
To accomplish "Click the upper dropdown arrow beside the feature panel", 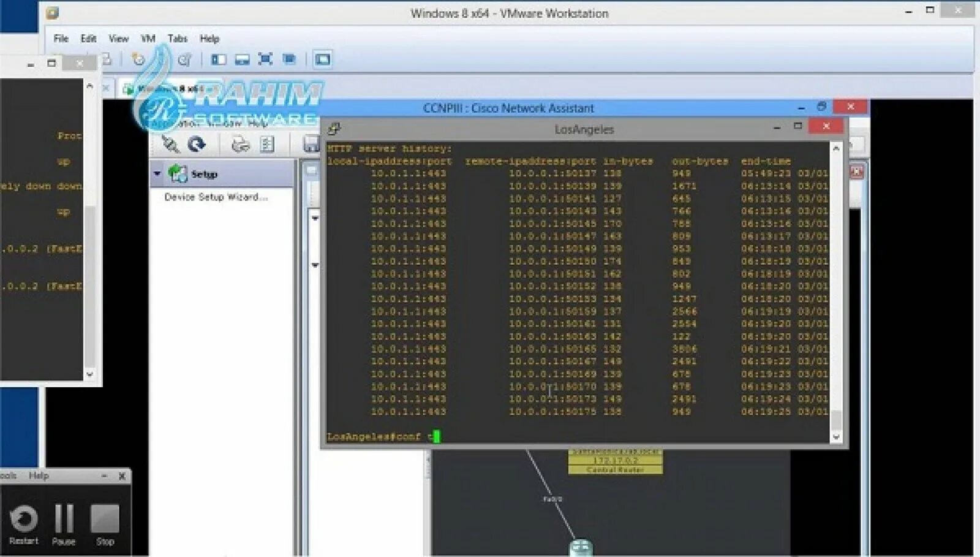I will point(315,218).
